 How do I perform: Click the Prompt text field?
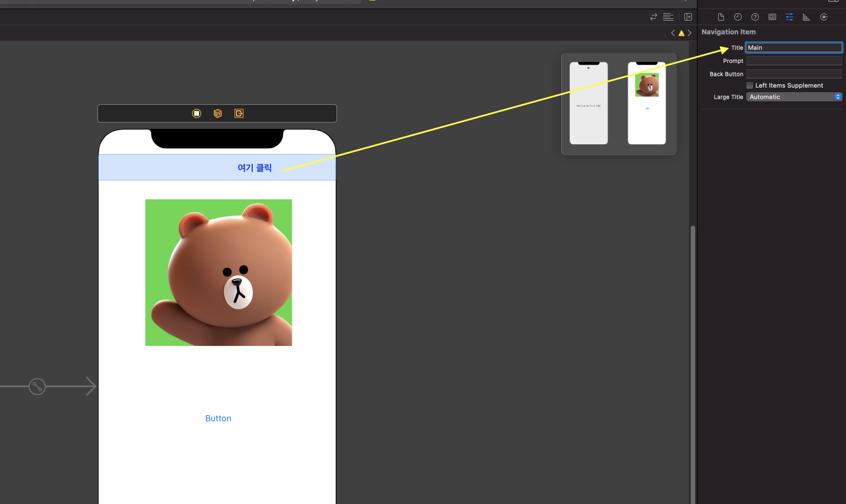(x=794, y=61)
